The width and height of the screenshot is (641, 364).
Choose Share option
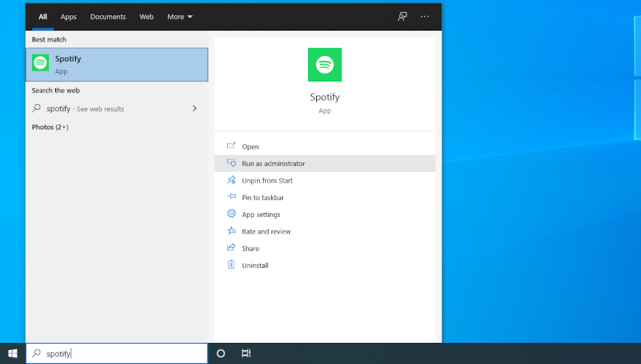point(325,248)
